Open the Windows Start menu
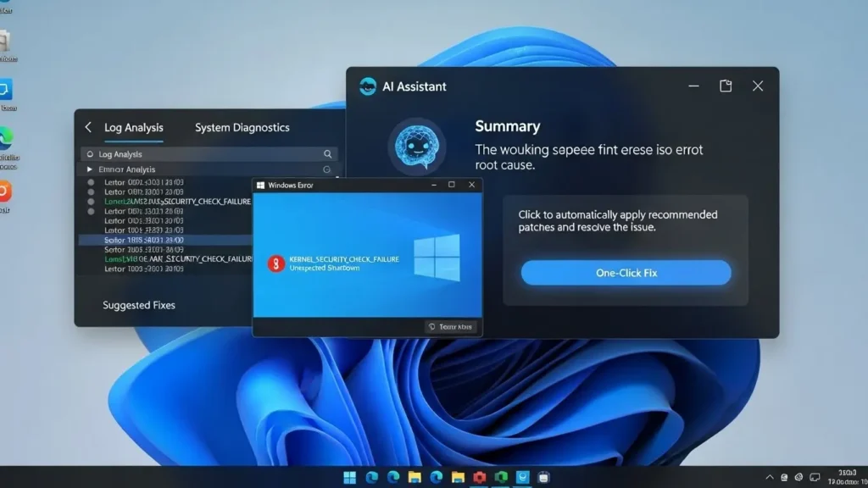Image resolution: width=868 pixels, height=488 pixels. pos(350,478)
